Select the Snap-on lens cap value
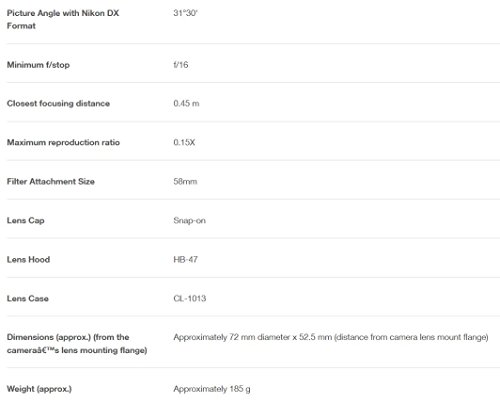This screenshot has width=500, height=403. pos(189,220)
